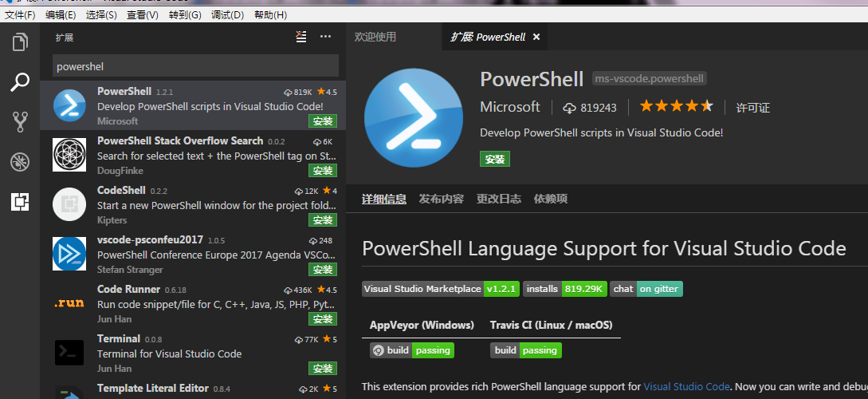Click PowerShell extension icon in list
Image resolution: width=868 pixels, height=399 pixels.
(69, 105)
